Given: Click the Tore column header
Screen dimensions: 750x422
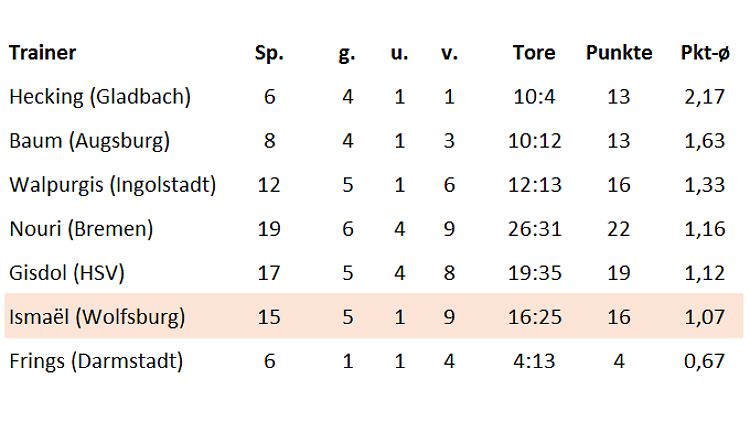Looking at the screenshot, I should [x=534, y=53].
